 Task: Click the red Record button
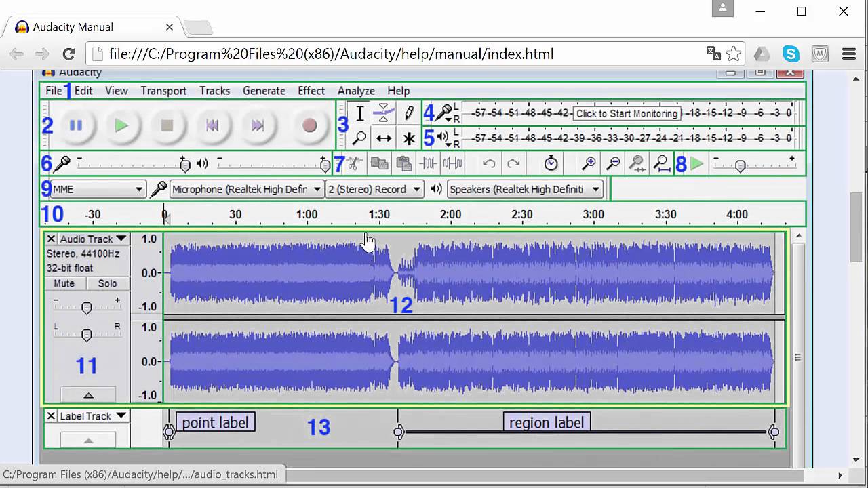point(309,125)
